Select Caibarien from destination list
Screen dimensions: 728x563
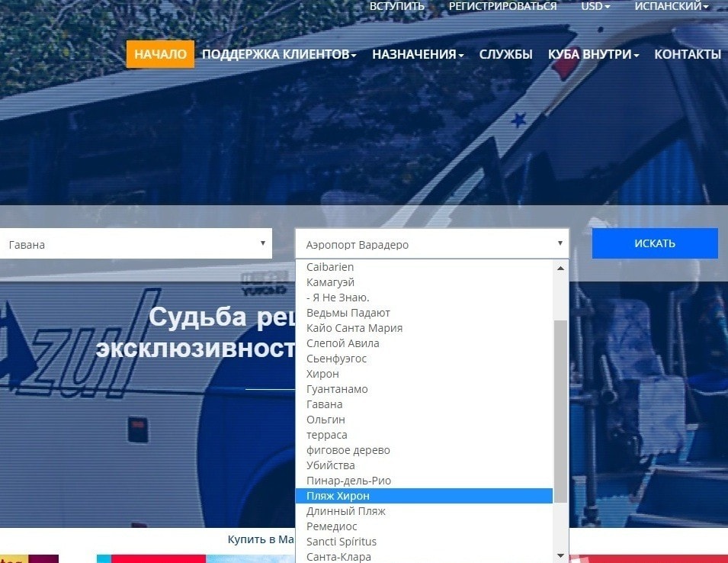(425, 267)
